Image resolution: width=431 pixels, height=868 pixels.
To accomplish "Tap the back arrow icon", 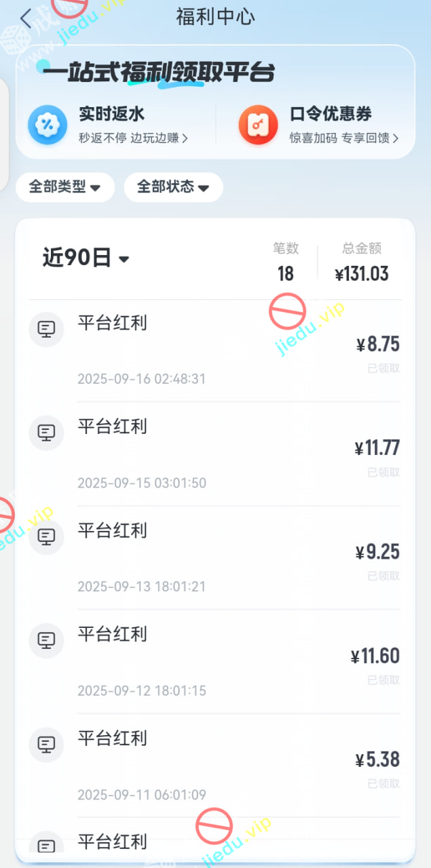I will [26, 18].
